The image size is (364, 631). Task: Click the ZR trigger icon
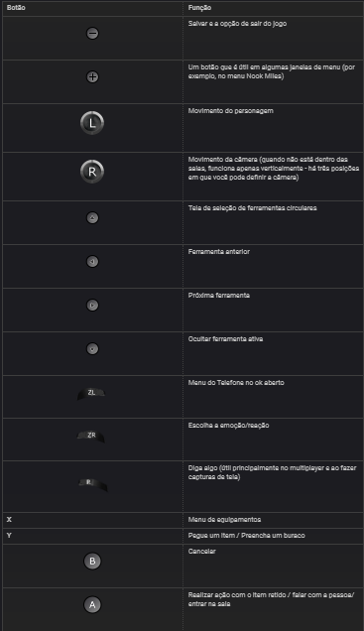(91, 437)
